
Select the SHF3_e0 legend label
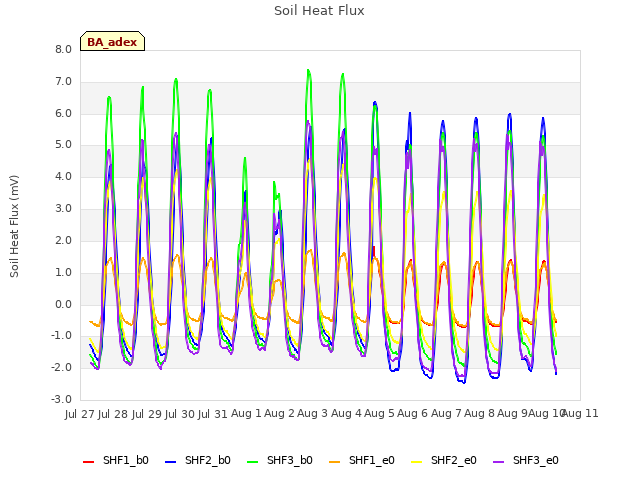(536, 460)
